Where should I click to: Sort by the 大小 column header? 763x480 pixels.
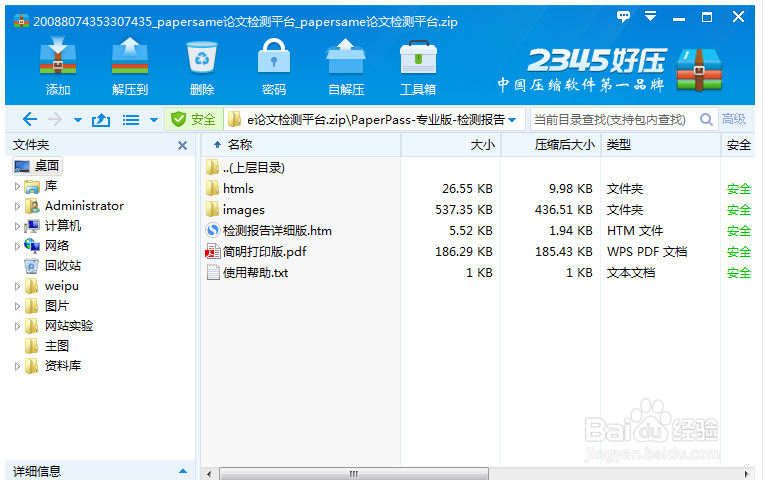451,145
